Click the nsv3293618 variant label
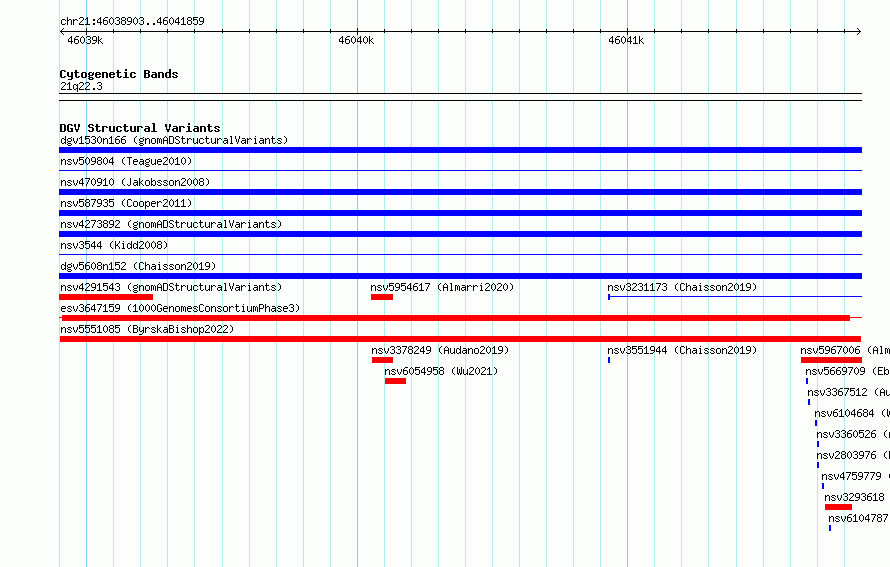The height and width of the screenshot is (567, 890). click(x=854, y=497)
